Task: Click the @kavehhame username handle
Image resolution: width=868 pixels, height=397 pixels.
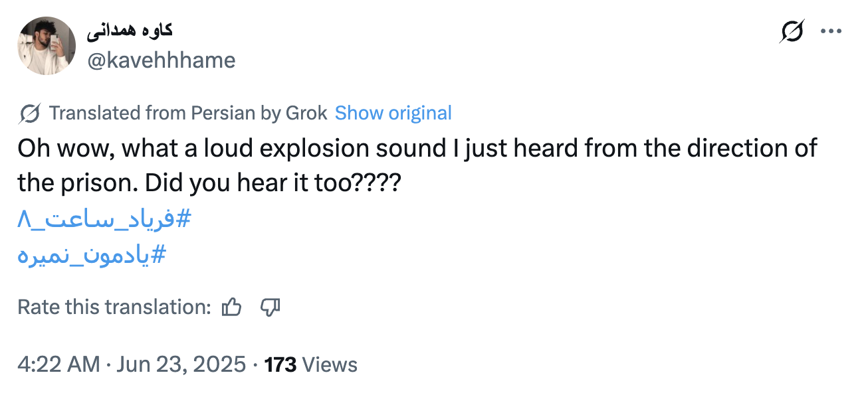Action: tap(162, 60)
